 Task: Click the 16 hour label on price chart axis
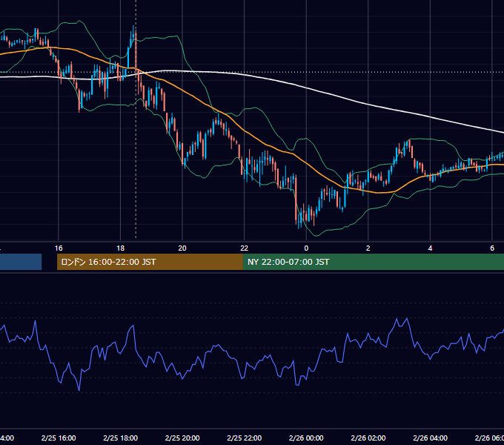[59, 248]
